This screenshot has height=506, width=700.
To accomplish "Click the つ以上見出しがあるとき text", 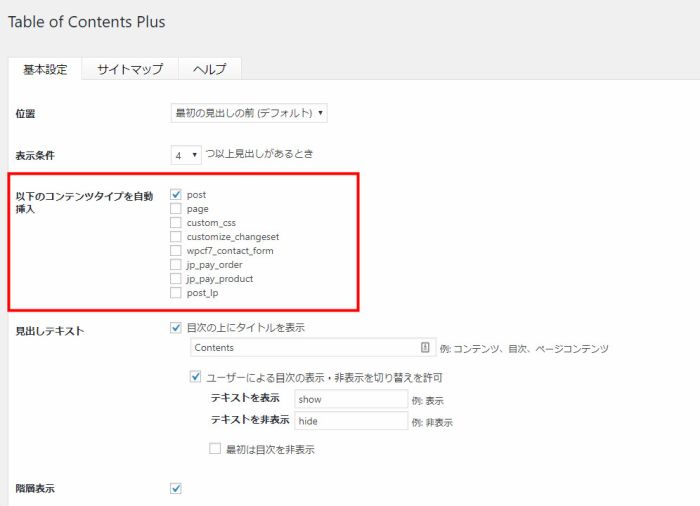I will (259, 154).
